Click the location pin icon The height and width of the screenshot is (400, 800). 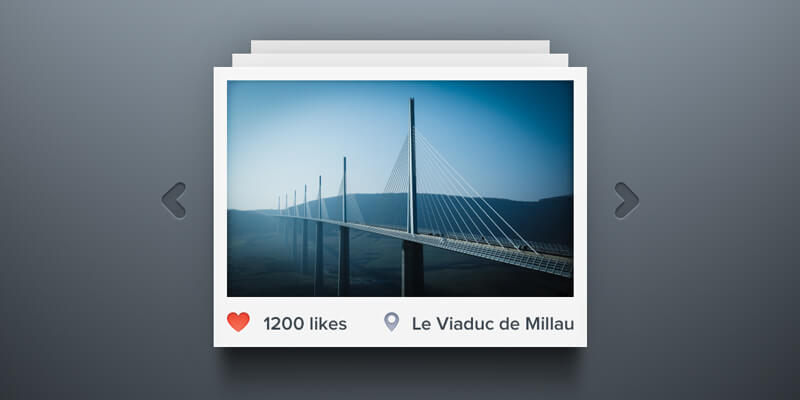(391, 322)
